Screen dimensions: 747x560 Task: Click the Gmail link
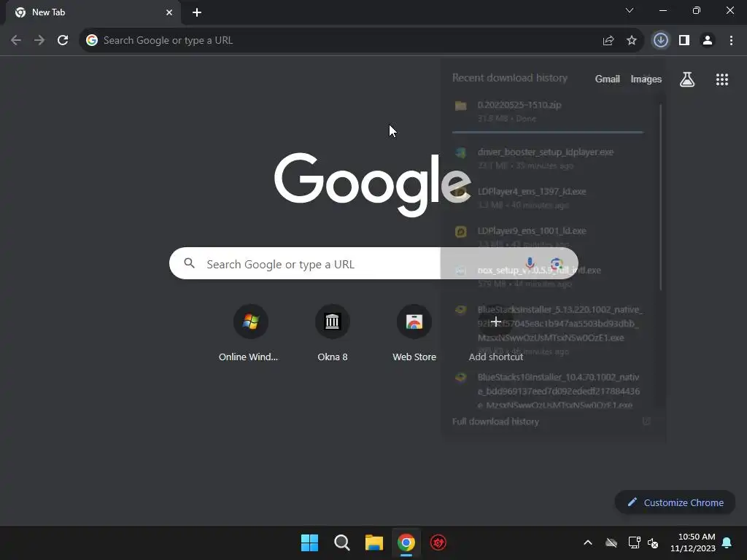pyautogui.click(x=608, y=79)
